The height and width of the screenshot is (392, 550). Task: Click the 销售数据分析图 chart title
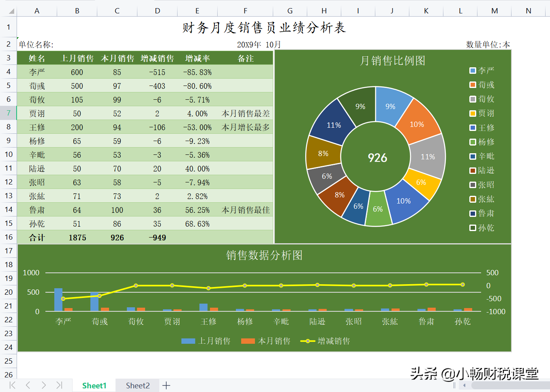[x=264, y=255]
